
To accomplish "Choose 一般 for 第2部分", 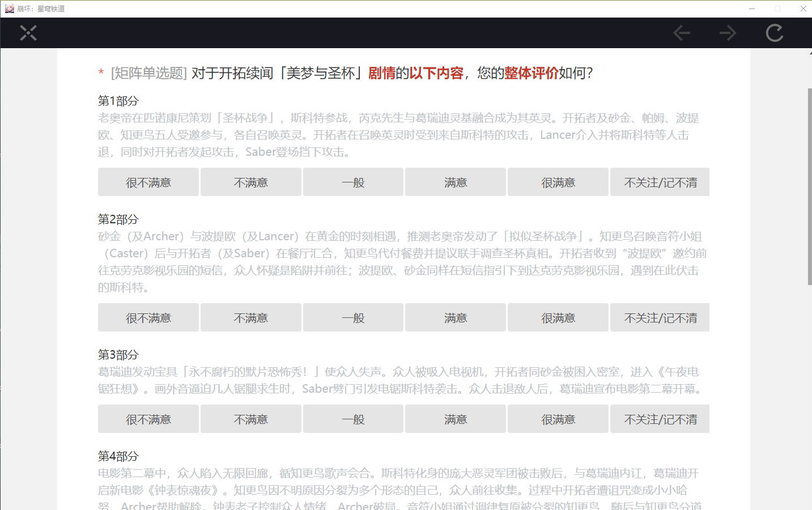I will 353,318.
